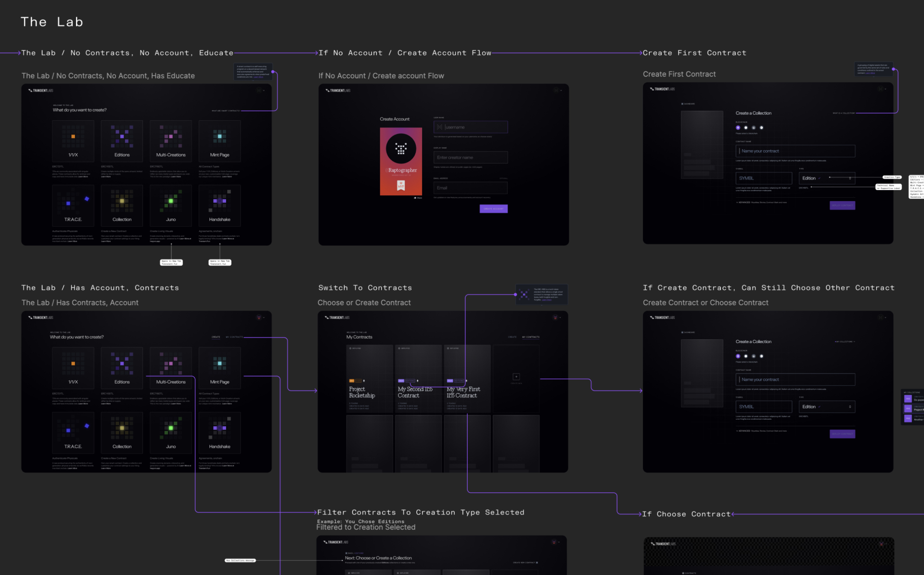The image size is (924, 575).
Task: Click Project Rocketship contract card
Action: tap(369, 379)
